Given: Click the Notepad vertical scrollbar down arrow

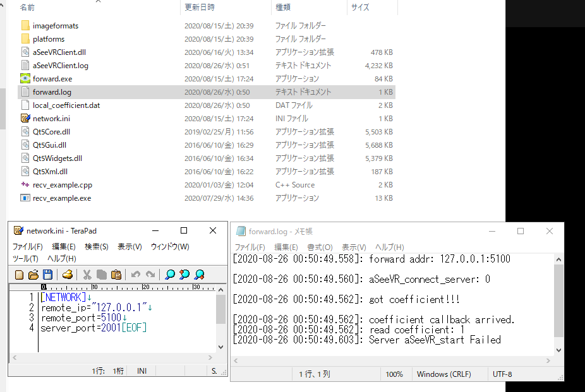Looking at the screenshot, I should click(558, 350).
